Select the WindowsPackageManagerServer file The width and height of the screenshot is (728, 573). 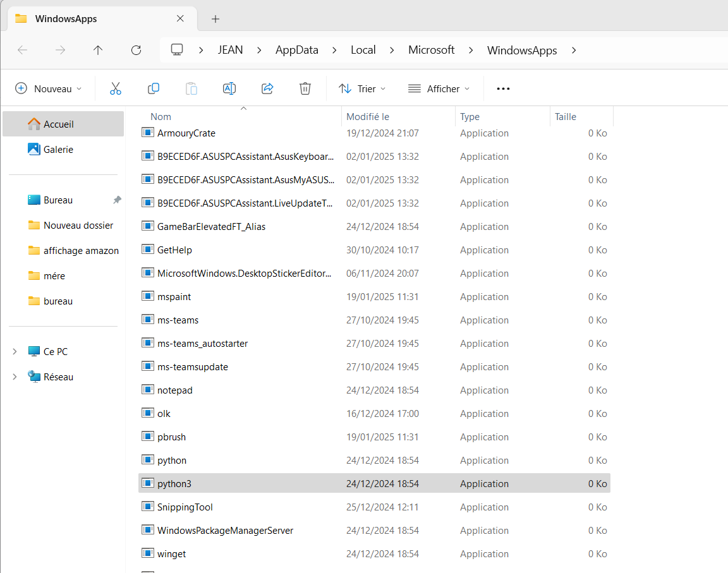point(225,530)
